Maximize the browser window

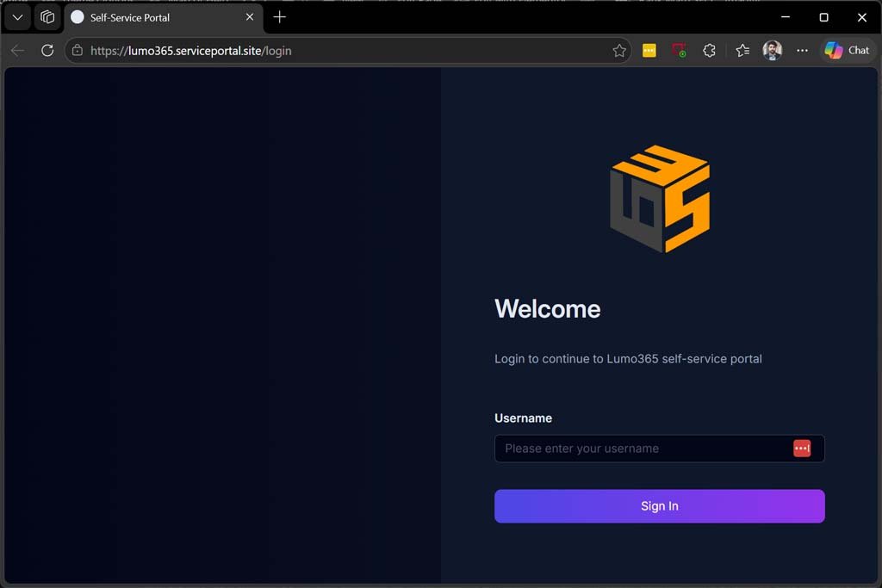point(823,17)
